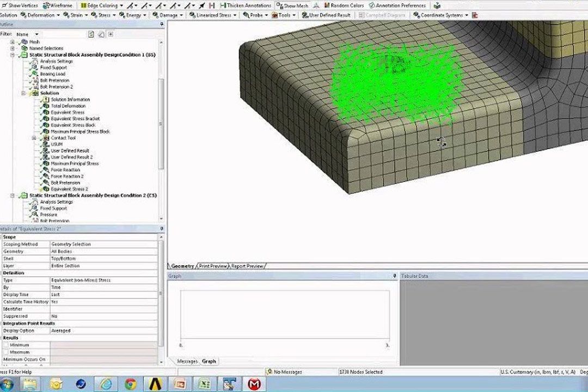Switch to the Print Preview tab
The image size is (588, 392).
(x=212, y=266)
